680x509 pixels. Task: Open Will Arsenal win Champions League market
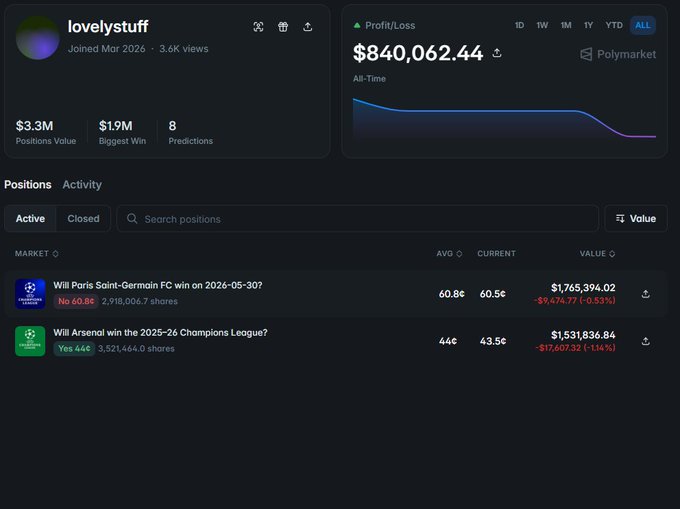pos(160,333)
